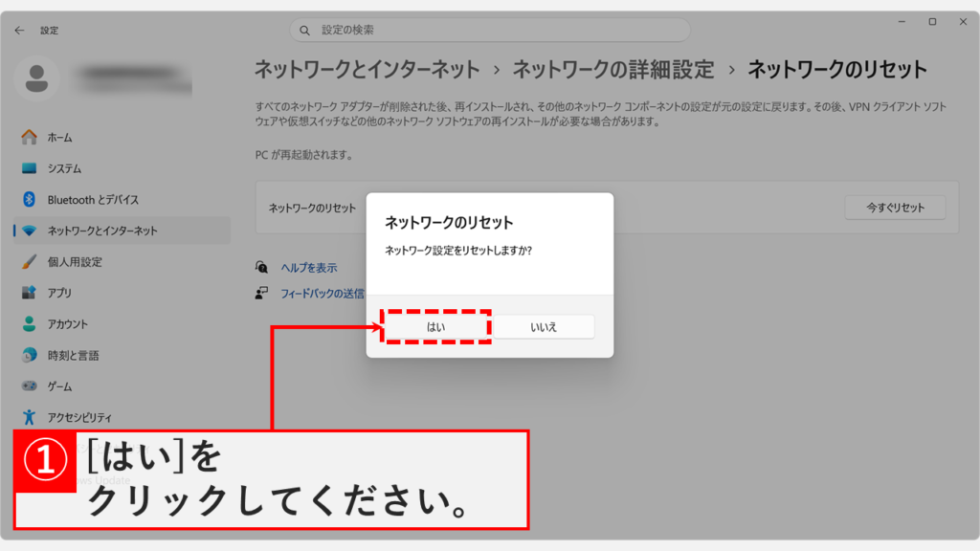Screen dimensions: 980x551
Task: Select the 時刻と言語 globe icon
Action: (26, 355)
